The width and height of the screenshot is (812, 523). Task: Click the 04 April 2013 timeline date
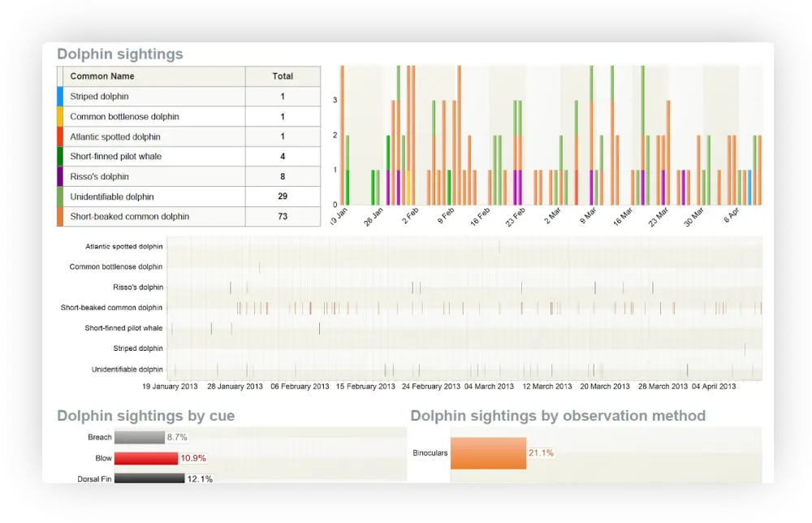pyautogui.click(x=714, y=387)
